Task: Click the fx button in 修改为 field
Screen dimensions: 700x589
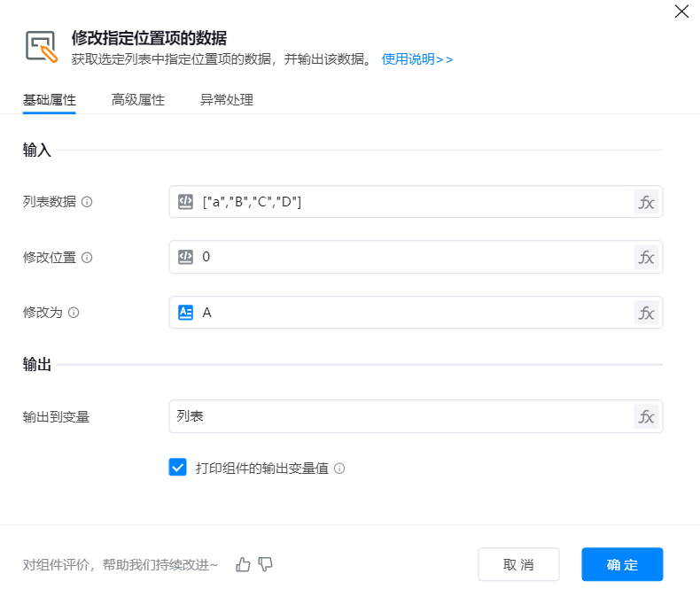Action: coord(646,313)
